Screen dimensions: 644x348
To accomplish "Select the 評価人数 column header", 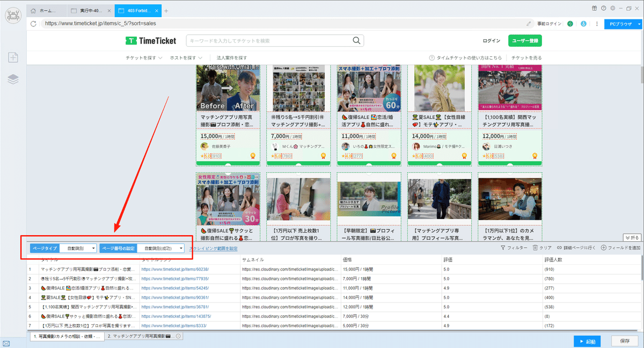I will [552, 259].
